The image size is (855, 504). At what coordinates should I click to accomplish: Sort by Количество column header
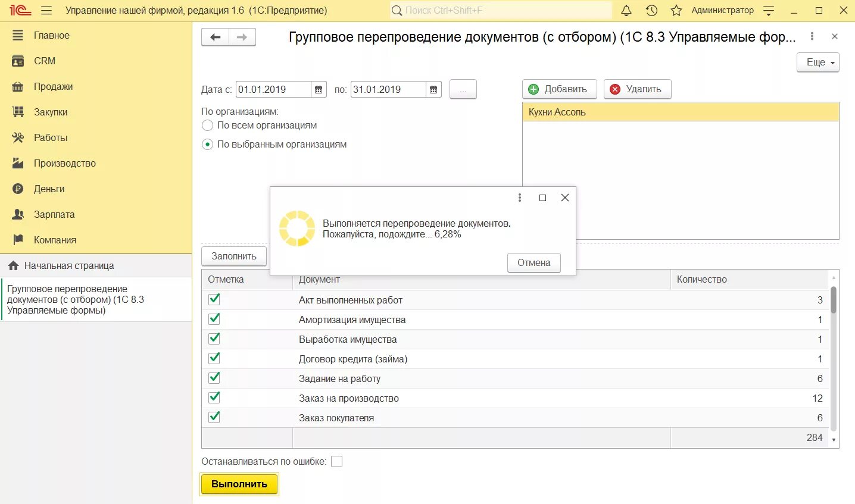749,280
